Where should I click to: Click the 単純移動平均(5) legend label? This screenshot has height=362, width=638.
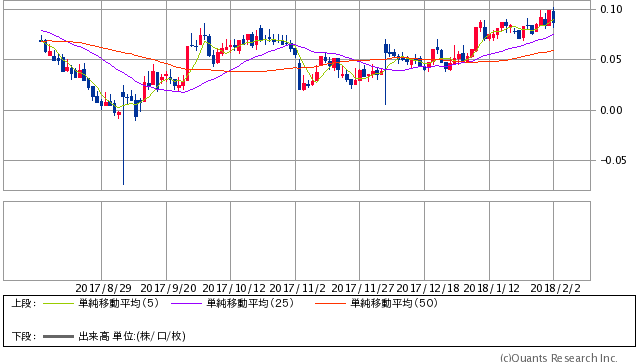pyautogui.click(x=118, y=303)
